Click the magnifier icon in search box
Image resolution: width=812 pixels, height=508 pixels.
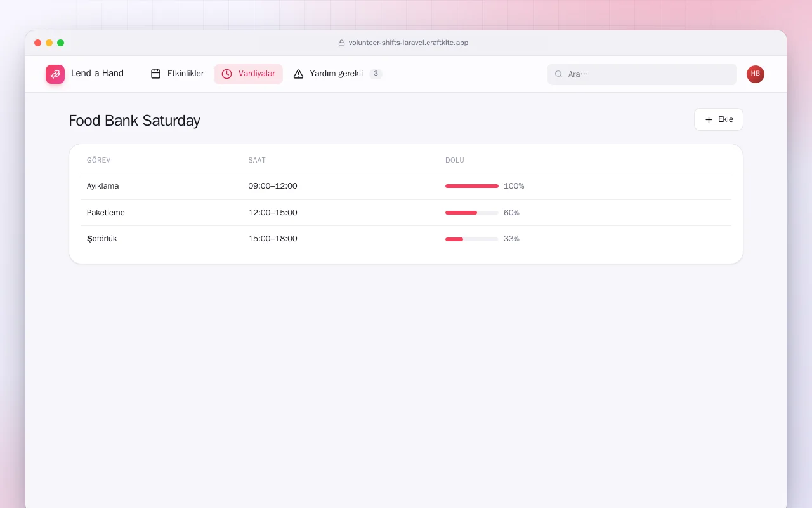tap(559, 74)
